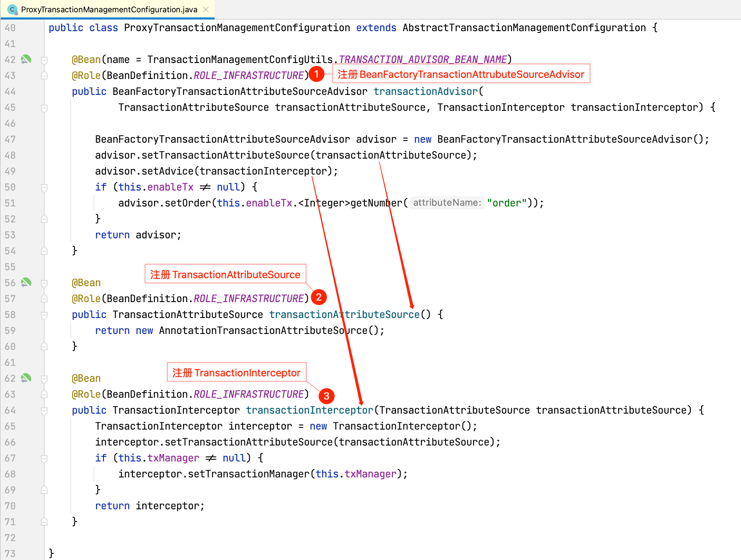Click the AnnotationTransactionAttributeSource constructor call
Viewport: 741px width, 560px height.
[x=263, y=330]
